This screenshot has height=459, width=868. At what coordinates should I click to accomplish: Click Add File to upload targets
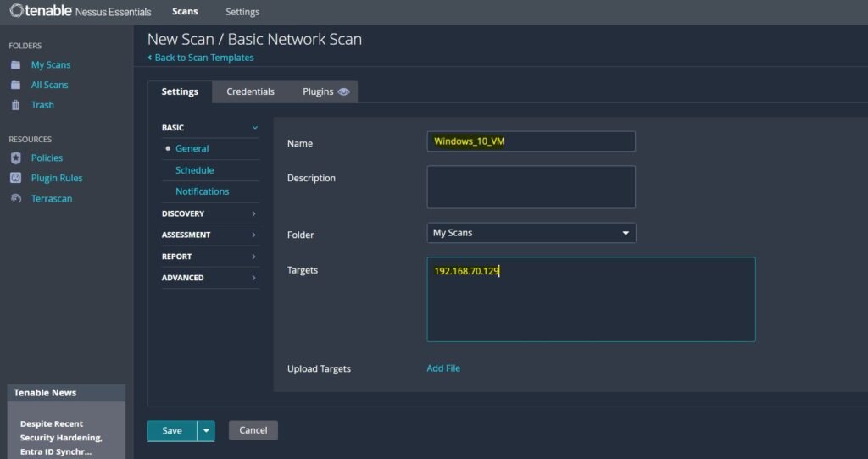click(443, 368)
